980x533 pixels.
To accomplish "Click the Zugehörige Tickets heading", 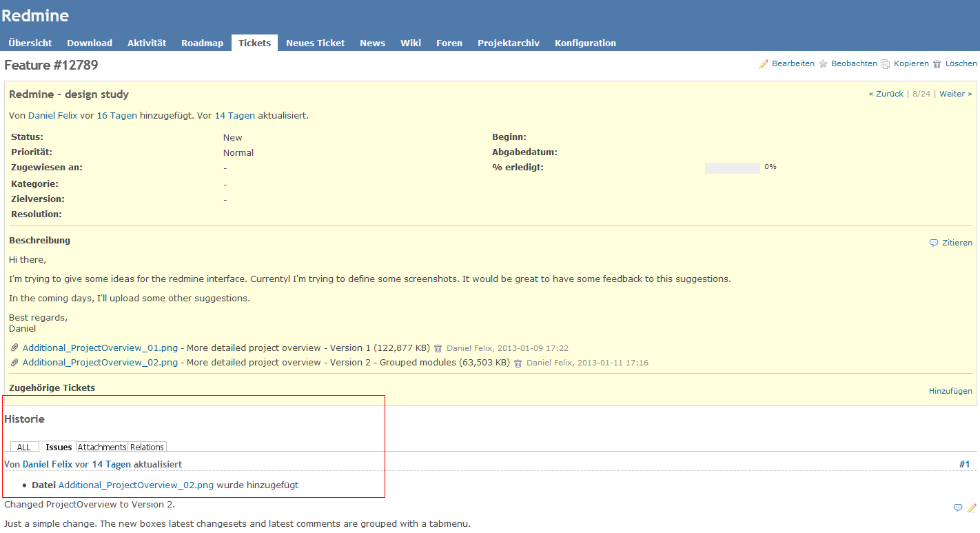I will 52,388.
